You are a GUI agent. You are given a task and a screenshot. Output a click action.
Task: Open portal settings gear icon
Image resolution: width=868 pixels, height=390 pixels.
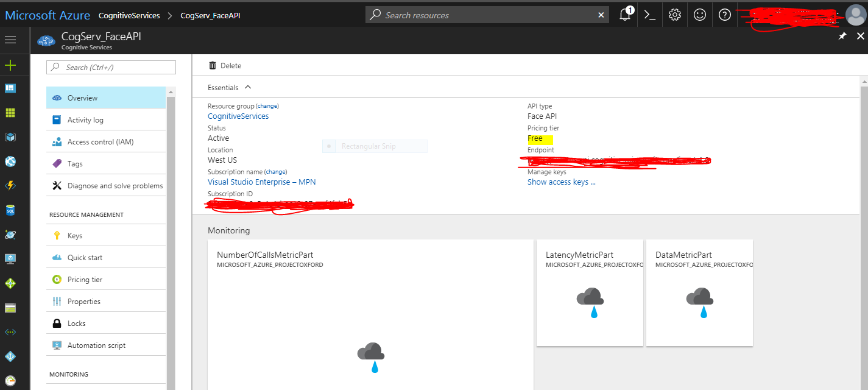pos(675,15)
